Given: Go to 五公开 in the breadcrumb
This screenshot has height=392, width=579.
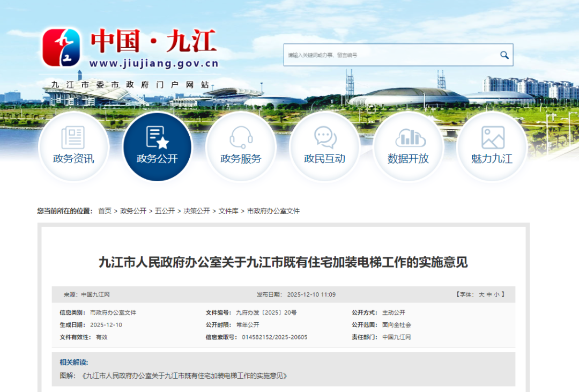Looking at the screenshot, I should 165,211.
